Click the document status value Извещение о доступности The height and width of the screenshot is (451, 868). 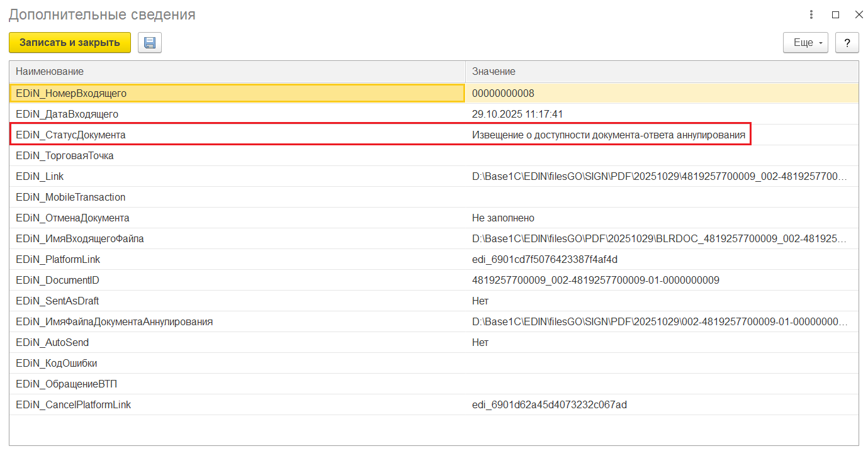tap(608, 135)
